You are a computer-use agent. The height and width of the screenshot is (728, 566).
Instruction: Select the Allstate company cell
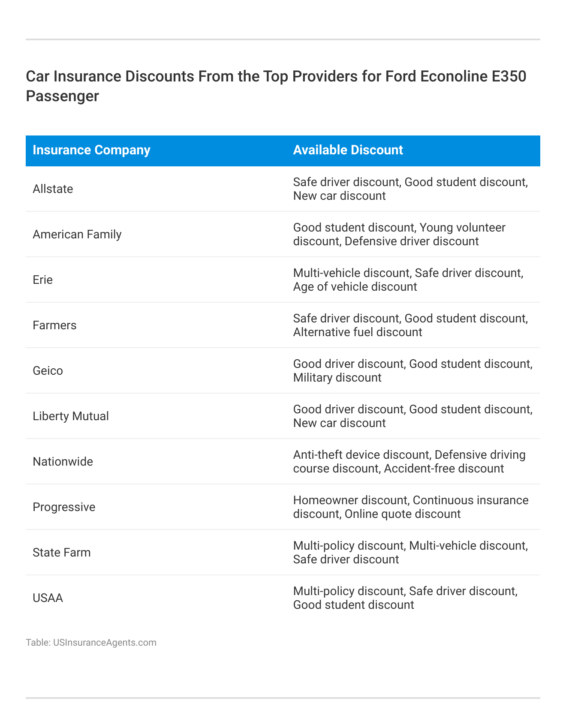tap(53, 189)
